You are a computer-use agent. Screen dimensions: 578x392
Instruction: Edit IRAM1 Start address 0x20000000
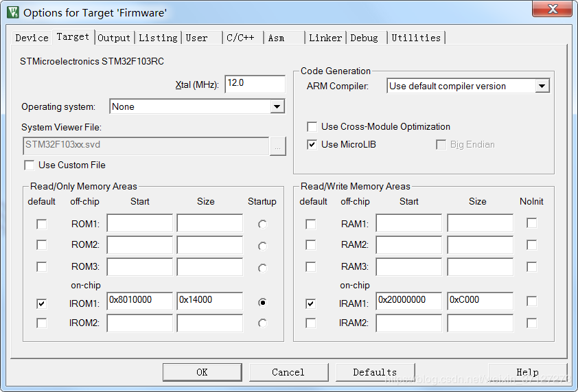tap(409, 301)
